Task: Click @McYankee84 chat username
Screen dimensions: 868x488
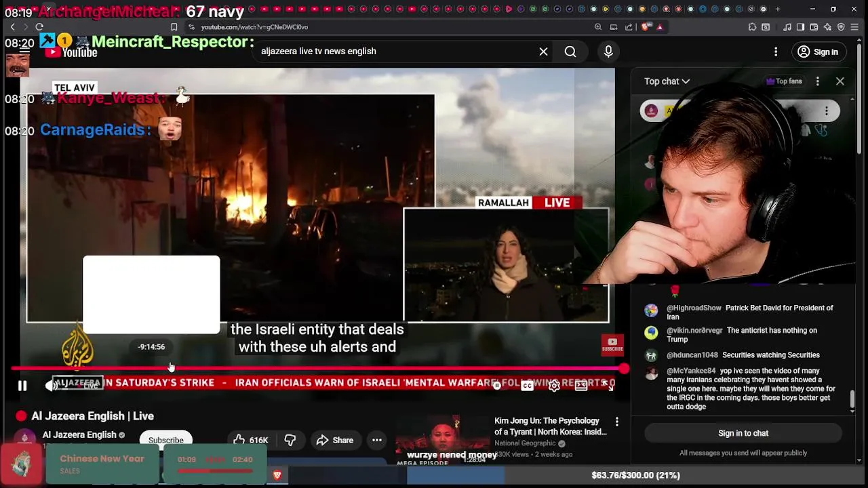Action: coord(691,371)
